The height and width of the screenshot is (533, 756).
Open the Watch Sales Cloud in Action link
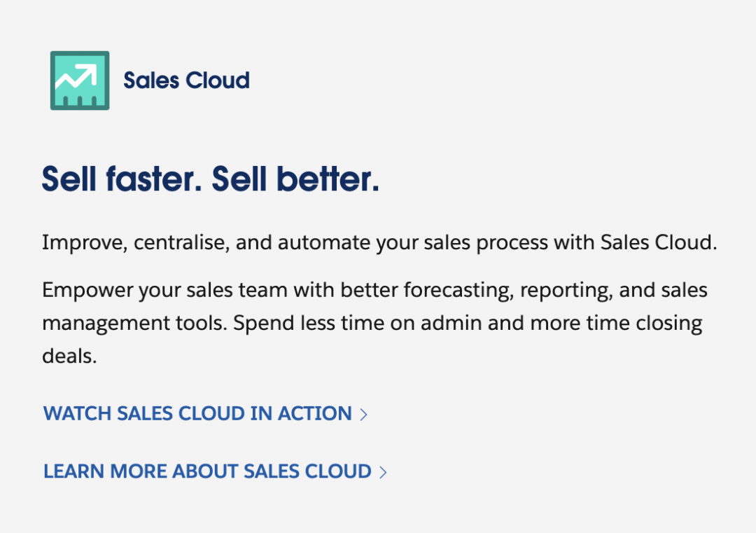pos(205,414)
